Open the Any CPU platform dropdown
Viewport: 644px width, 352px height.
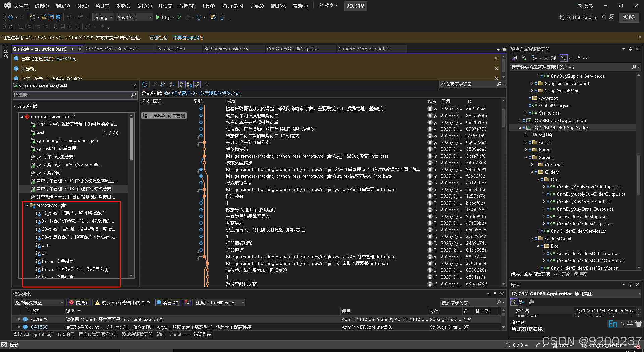tap(134, 17)
